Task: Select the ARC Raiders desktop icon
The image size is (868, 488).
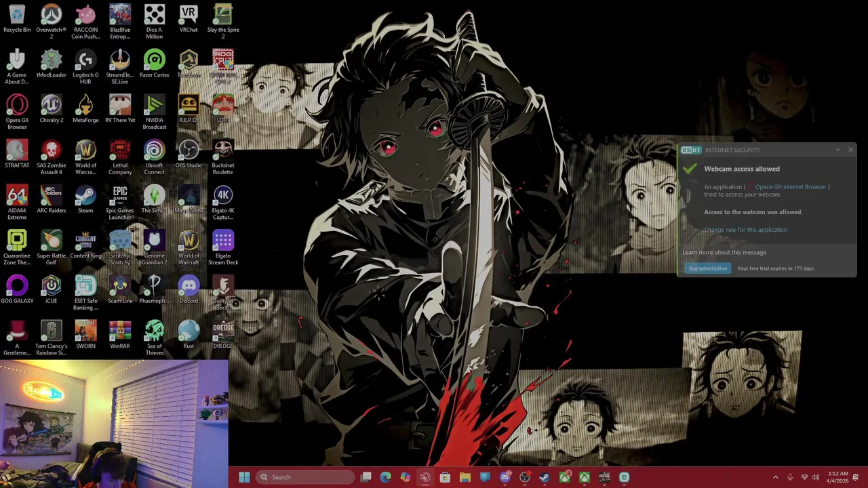Action: click(x=51, y=199)
